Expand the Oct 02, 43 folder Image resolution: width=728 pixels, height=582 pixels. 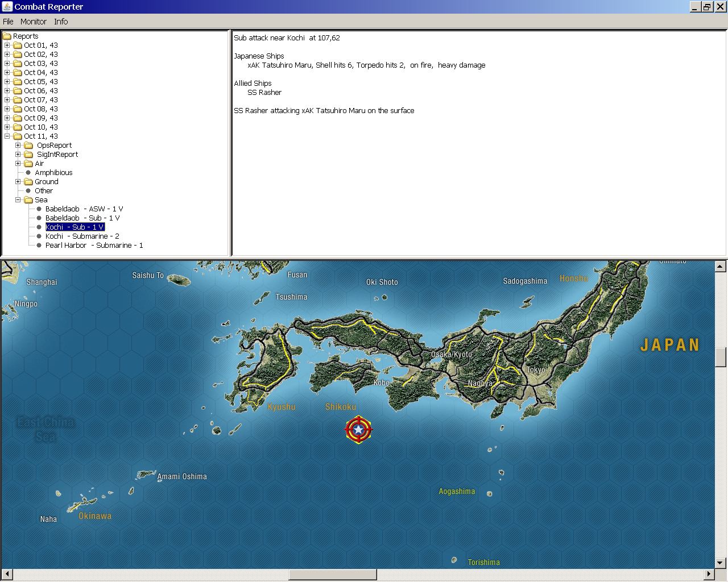tap(7, 55)
